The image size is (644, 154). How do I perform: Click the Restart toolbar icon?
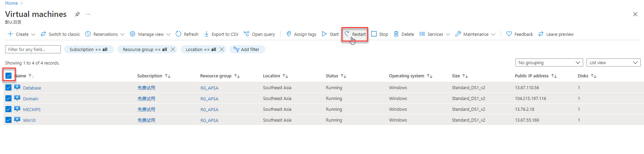click(347, 34)
